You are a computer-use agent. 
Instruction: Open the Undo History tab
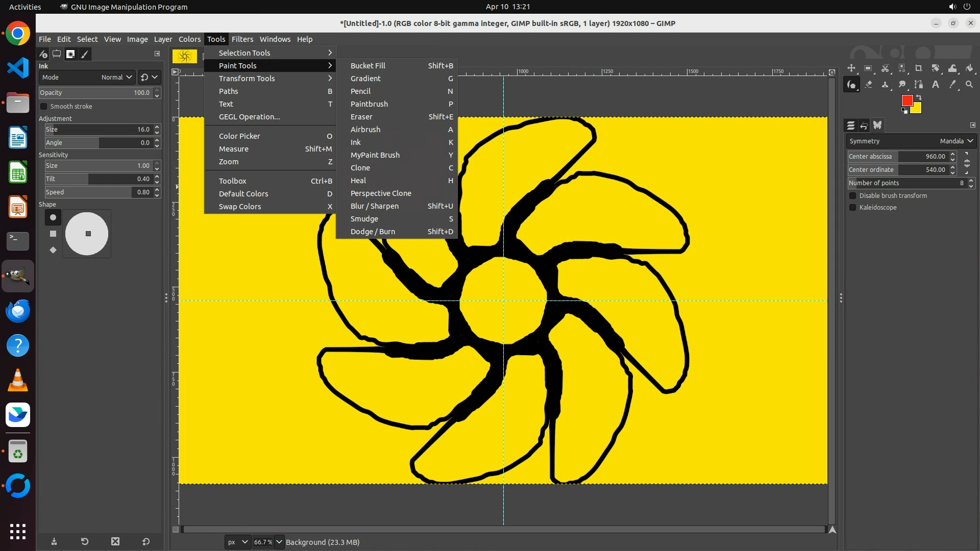tap(864, 126)
